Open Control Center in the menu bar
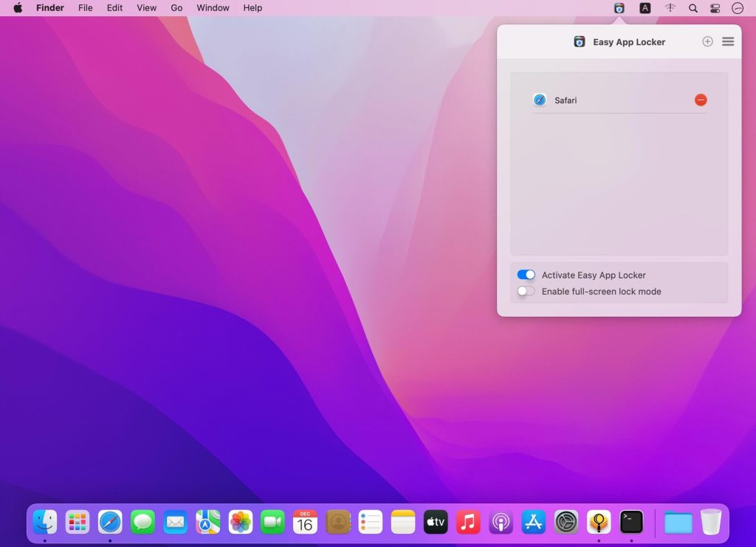Viewport: 756px width, 547px height. pos(714,8)
